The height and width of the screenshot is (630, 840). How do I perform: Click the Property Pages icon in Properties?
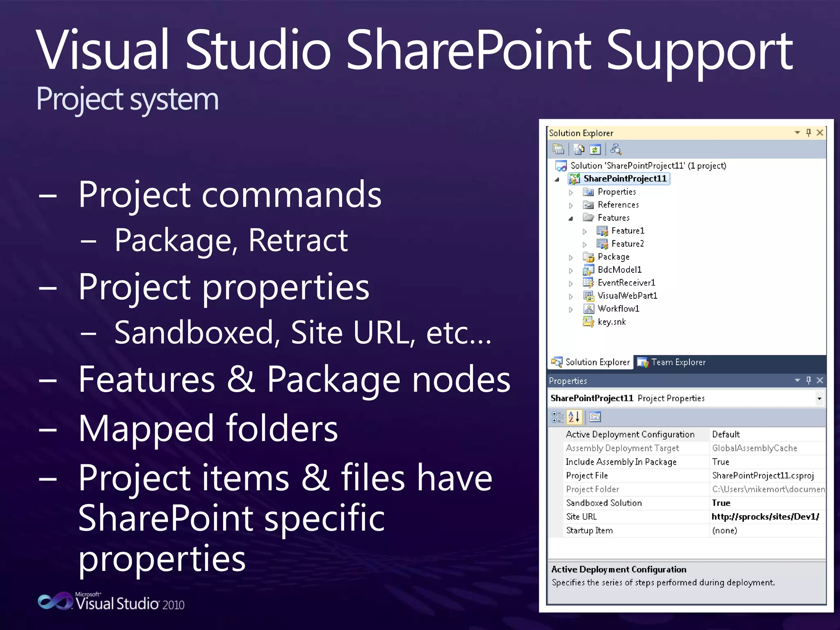595,417
